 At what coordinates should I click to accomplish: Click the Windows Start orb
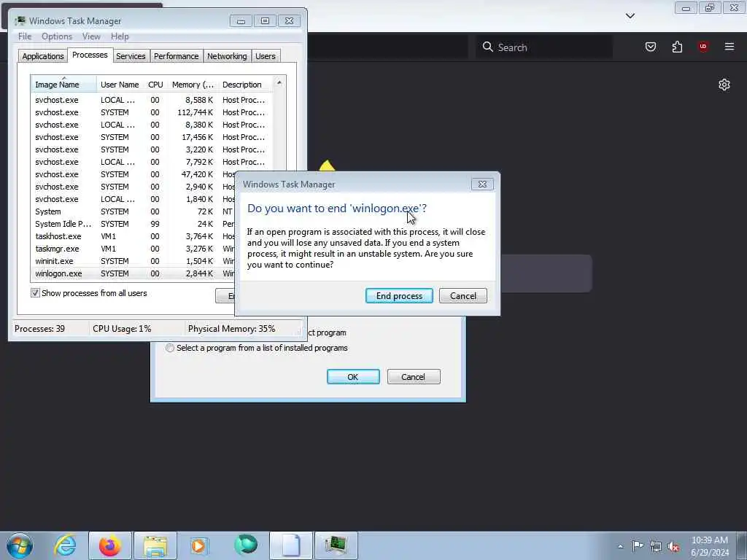(20, 545)
